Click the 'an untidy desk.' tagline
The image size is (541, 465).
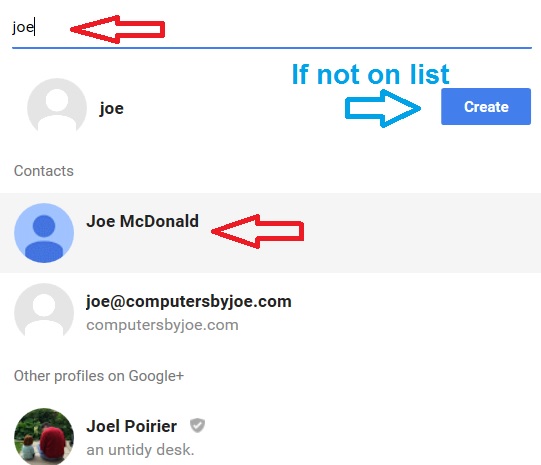(140, 450)
